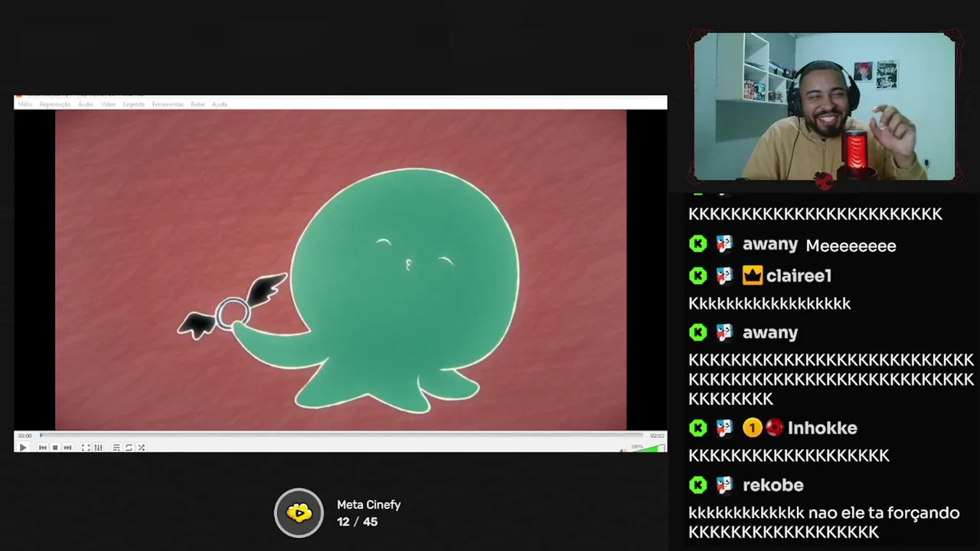Skip to next media in VLC
The height and width of the screenshot is (551, 980).
coord(67,448)
